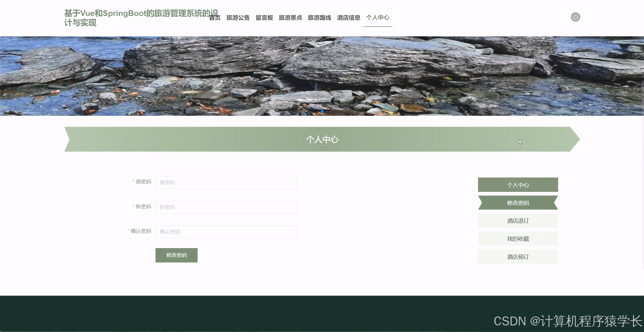Open 酒店退订 sidebar entry

[518, 221]
